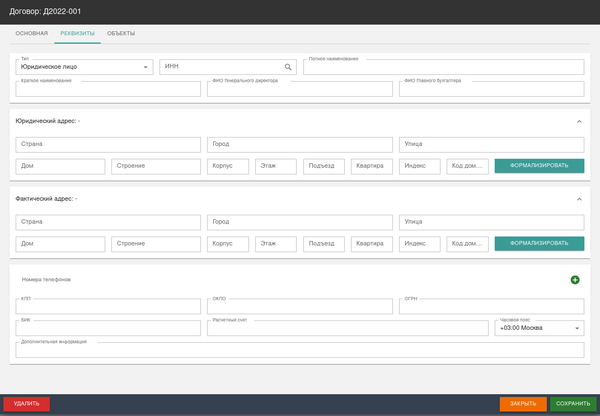Collapse the Юридический адрес section
600x416 pixels.
(x=579, y=121)
